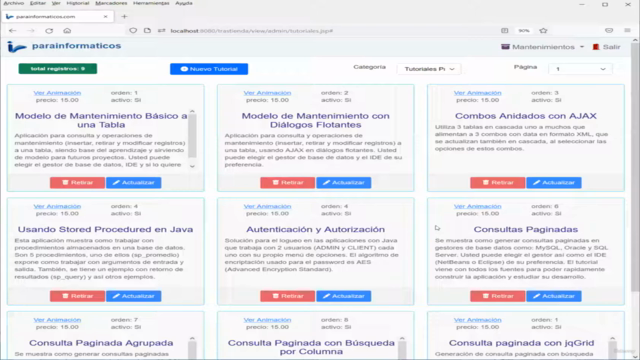This screenshot has width=640, height=360.
Task: Open Ver Animación for Diálogos Flotantes card
Action: 267,93
